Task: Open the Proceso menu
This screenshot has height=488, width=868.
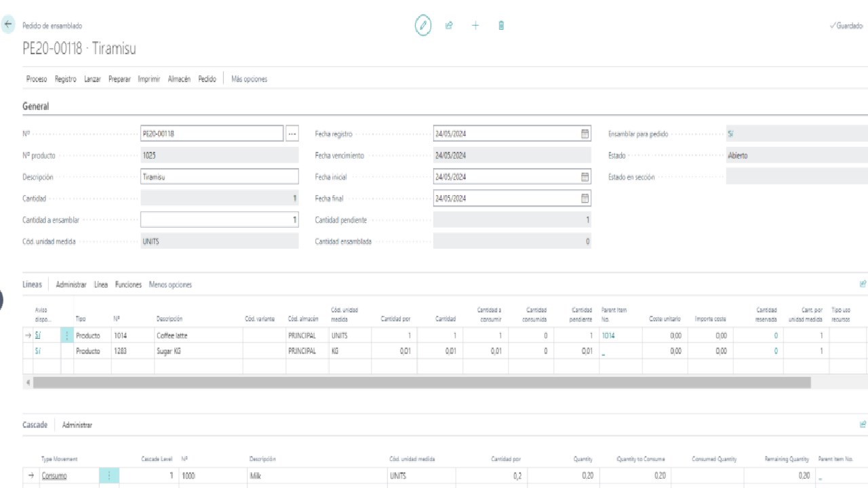Action: (x=37, y=79)
